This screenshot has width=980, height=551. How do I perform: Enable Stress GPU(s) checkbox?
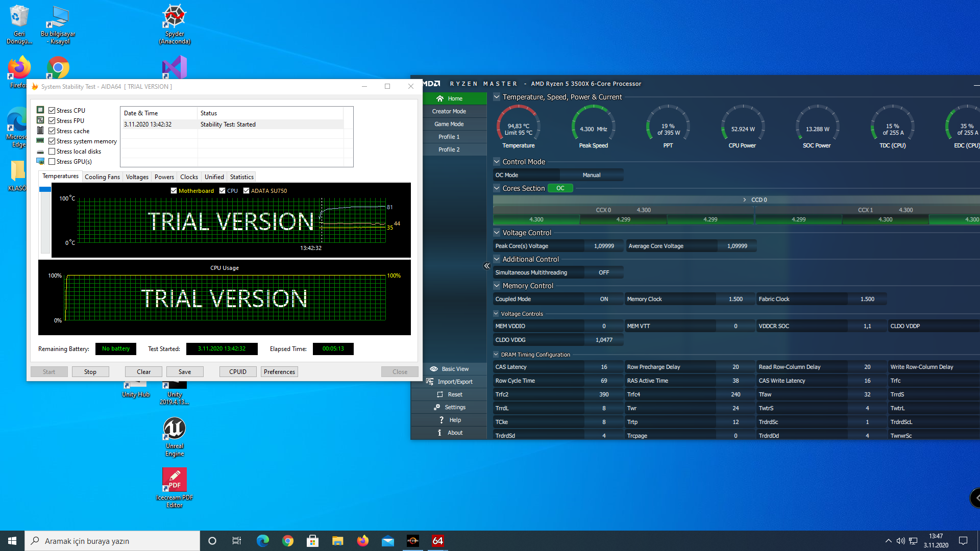(52, 162)
